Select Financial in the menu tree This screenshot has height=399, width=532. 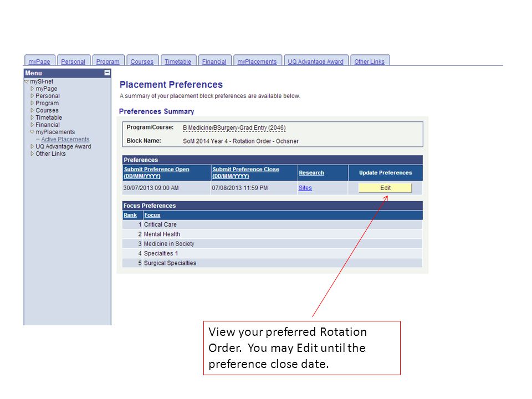[x=48, y=125]
